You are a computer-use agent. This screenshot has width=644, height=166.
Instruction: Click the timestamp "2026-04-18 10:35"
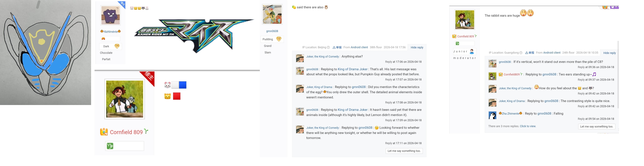coord(587,53)
